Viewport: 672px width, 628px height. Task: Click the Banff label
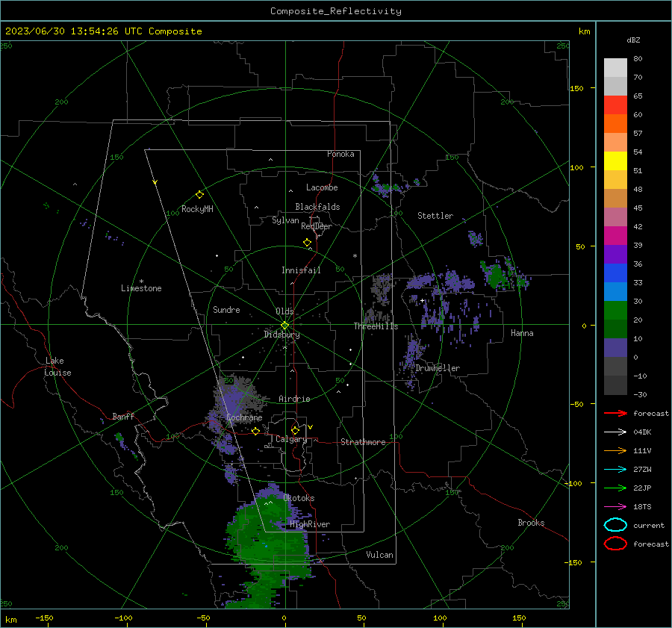123,416
